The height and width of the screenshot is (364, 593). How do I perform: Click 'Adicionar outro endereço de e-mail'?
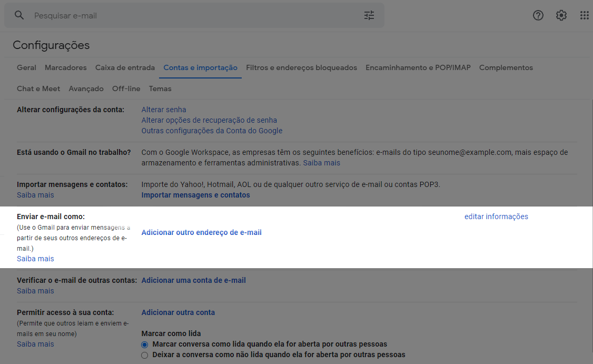[x=202, y=232]
